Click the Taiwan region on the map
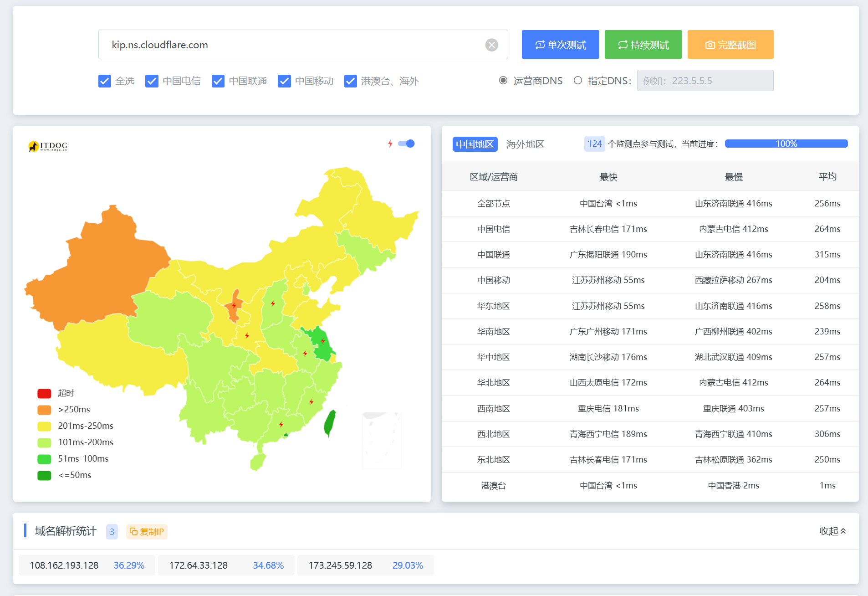The height and width of the screenshot is (596, 868). pyautogui.click(x=330, y=423)
